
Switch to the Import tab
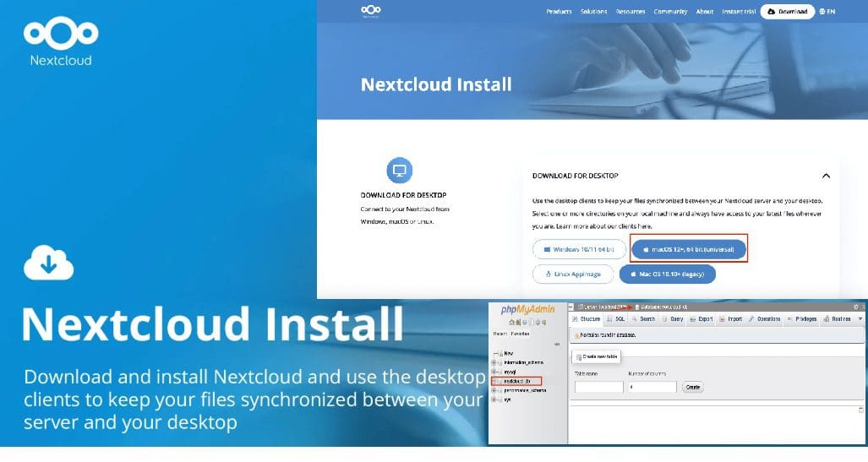click(x=731, y=319)
